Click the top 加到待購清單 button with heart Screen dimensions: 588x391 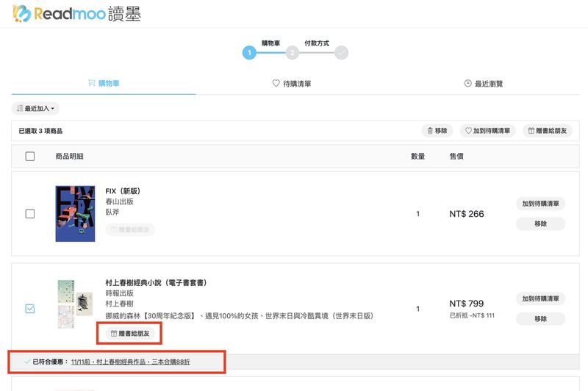pyautogui.click(x=487, y=131)
